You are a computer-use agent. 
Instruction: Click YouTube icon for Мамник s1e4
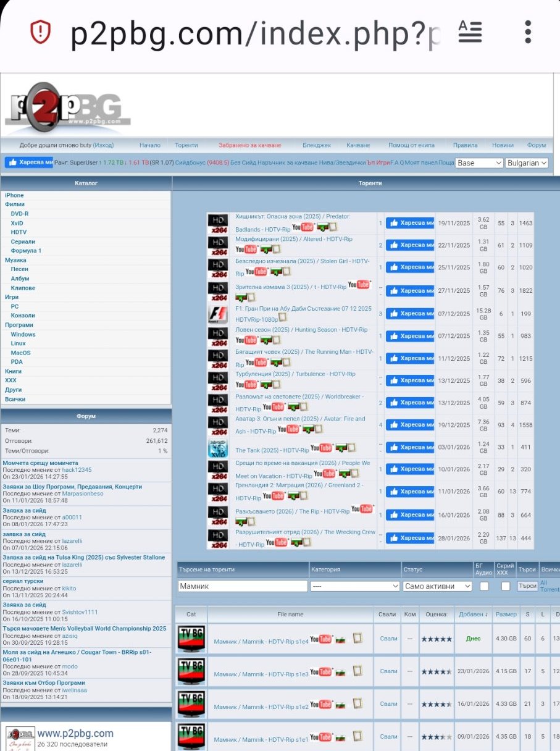click(320, 639)
